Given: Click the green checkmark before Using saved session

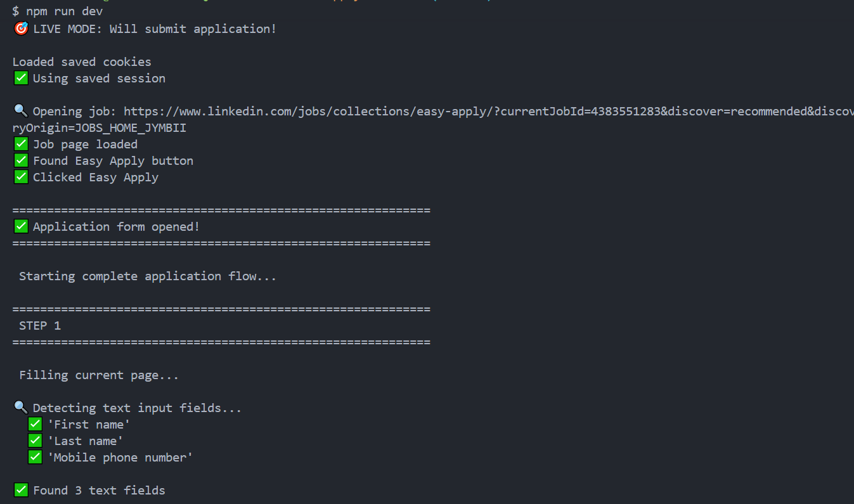Looking at the screenshot, I should coord(21,78).
